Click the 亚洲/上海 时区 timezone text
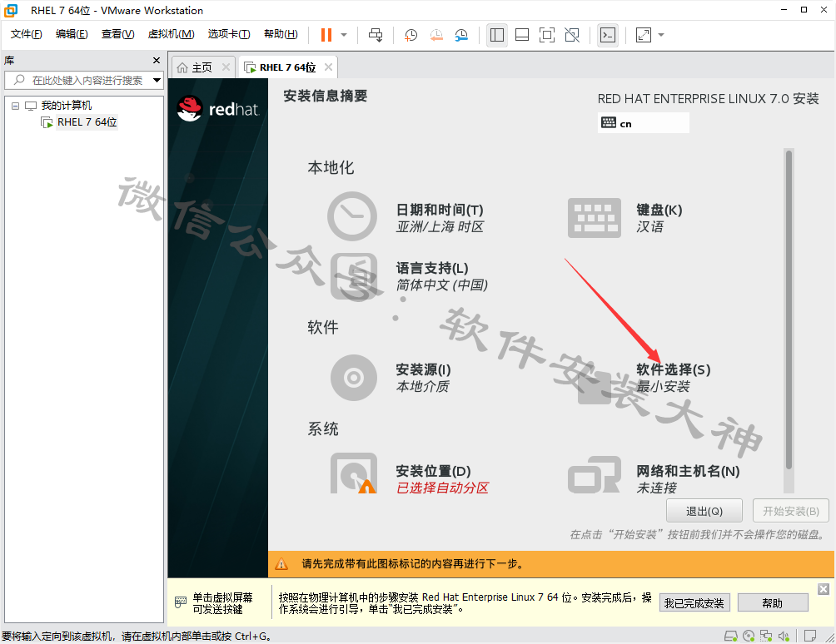 pyautogui.click(x=440, y=227)
